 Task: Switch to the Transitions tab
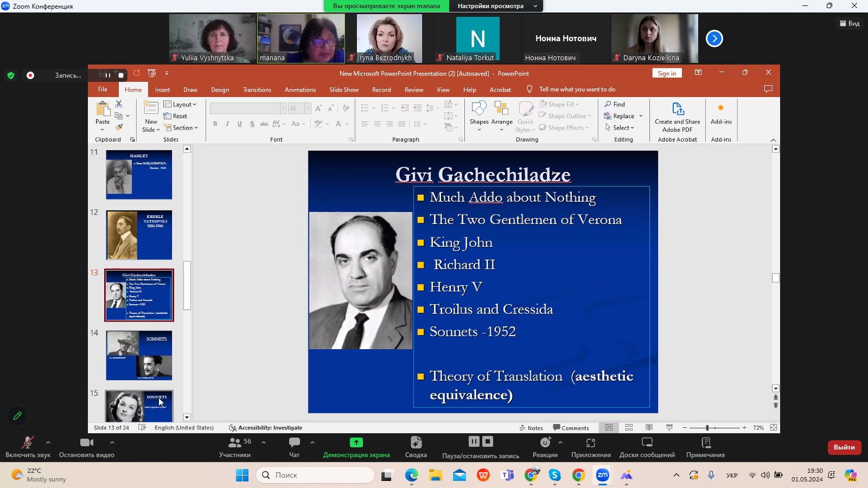pyautogui.click(x=257, y=90)
